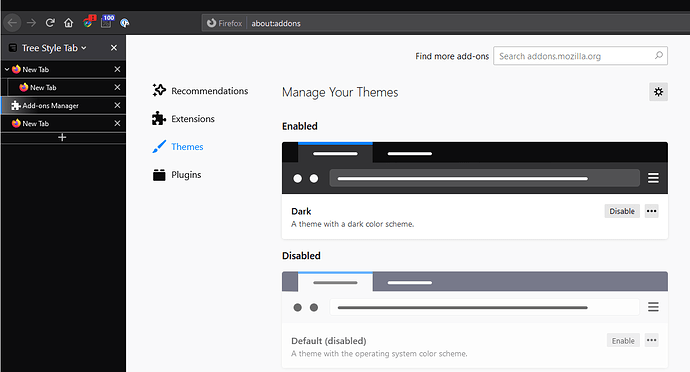
Task: Reload the page with the refresh icon
Action: (x=50, y=22)
